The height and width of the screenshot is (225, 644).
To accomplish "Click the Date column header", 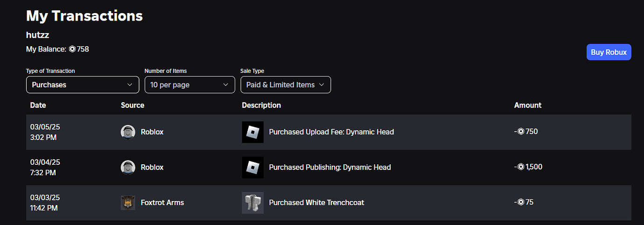I will click(x=38, y=105).
